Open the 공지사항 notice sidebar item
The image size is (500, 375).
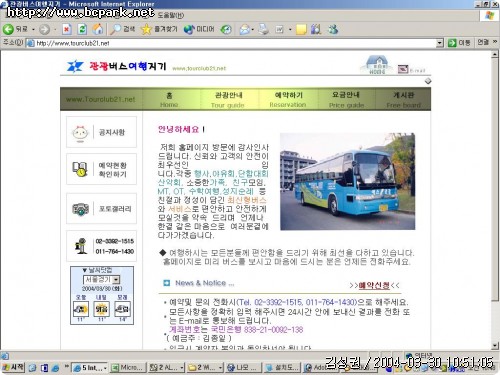pos(101,132)
